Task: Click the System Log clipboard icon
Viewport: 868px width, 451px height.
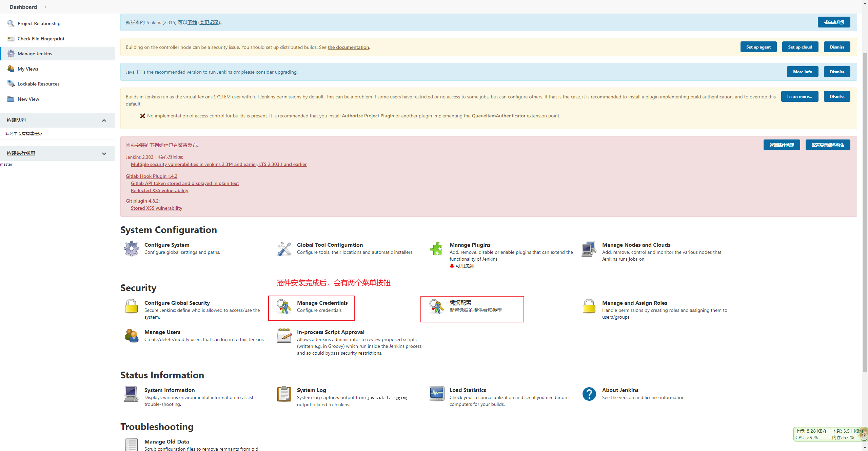Action: pos(284,394)
